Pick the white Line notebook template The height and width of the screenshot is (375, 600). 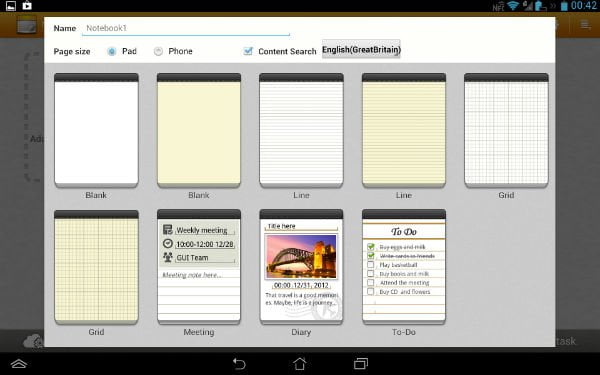click(302, 130)
